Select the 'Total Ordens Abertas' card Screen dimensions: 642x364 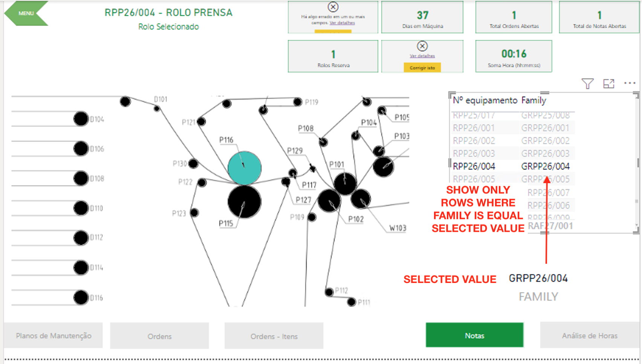pos(514,17)
